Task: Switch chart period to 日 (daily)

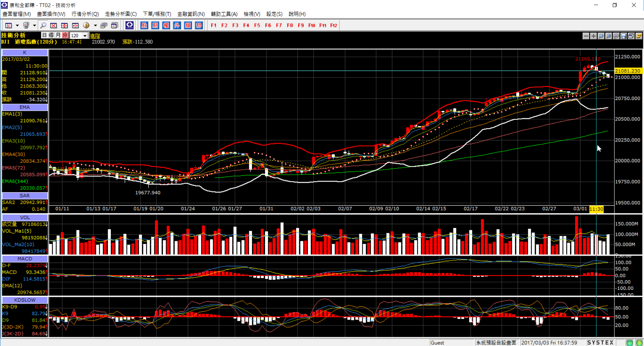Action: click(x=45, y=35)
